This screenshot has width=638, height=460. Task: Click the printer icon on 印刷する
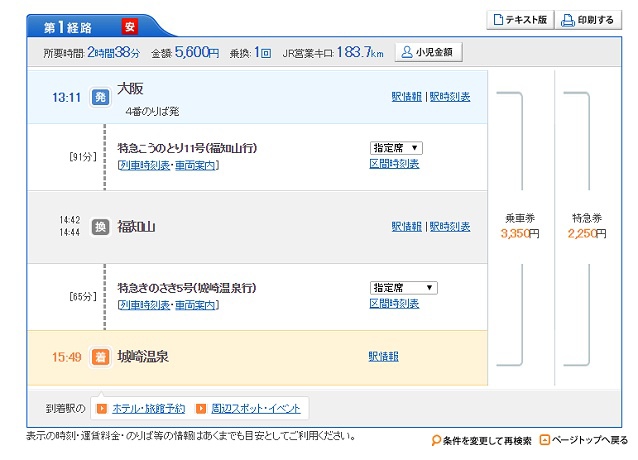coord(567,20)
